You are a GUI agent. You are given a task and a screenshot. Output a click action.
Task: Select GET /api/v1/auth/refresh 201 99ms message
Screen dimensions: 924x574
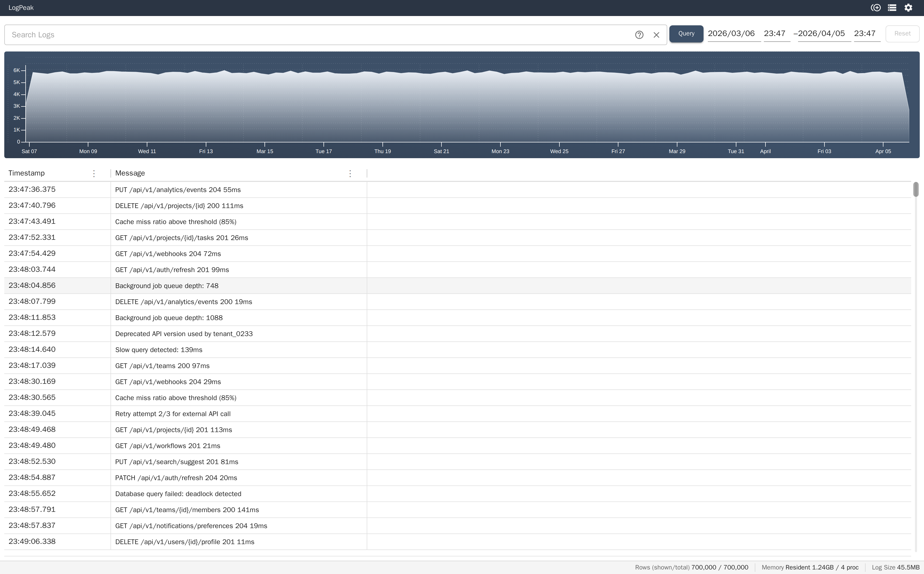(x=172, y=270)
